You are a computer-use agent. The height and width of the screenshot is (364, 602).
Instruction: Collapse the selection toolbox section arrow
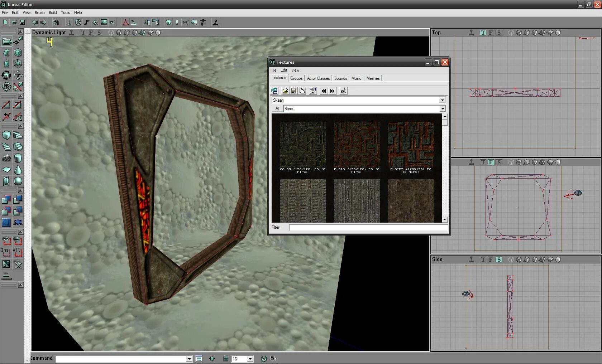(21, 232)
